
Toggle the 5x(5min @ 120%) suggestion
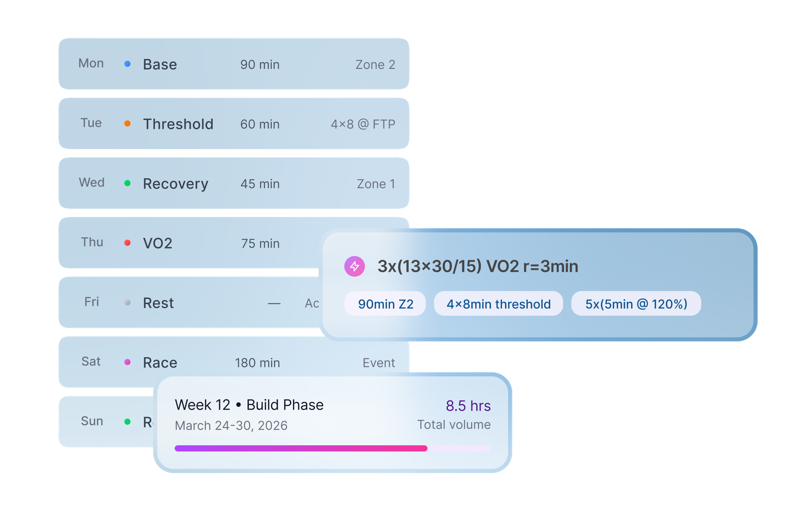click(x=636, y=304)
